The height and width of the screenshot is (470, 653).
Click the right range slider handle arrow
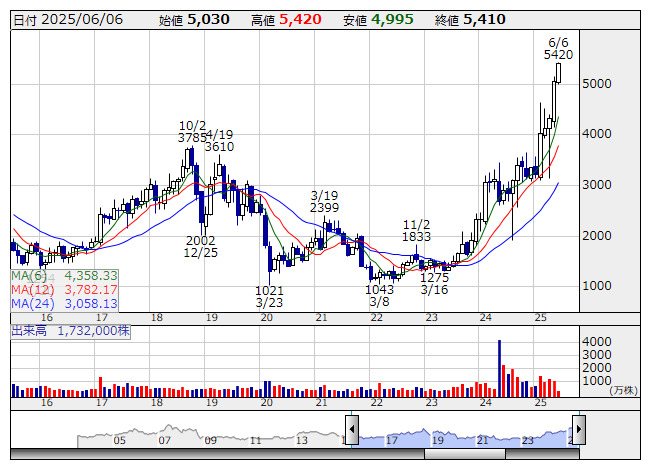579,429
